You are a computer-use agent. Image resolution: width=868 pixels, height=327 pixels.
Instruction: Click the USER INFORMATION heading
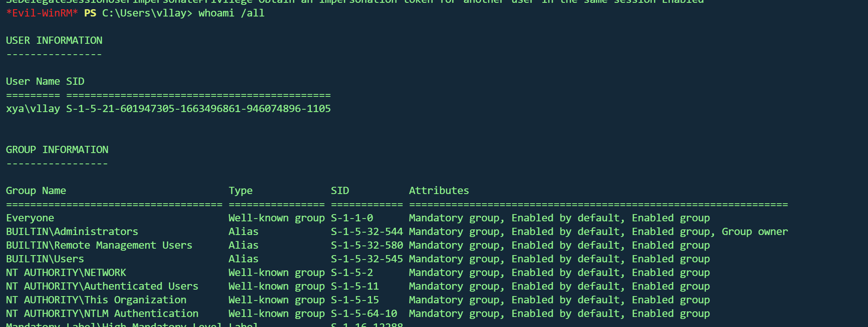[x=54, y=41]
